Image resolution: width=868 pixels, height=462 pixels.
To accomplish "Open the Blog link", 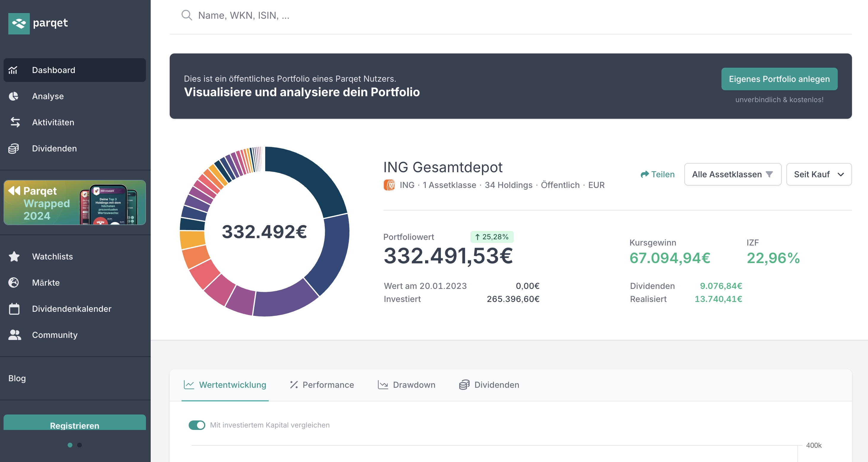I will (17, 378).
